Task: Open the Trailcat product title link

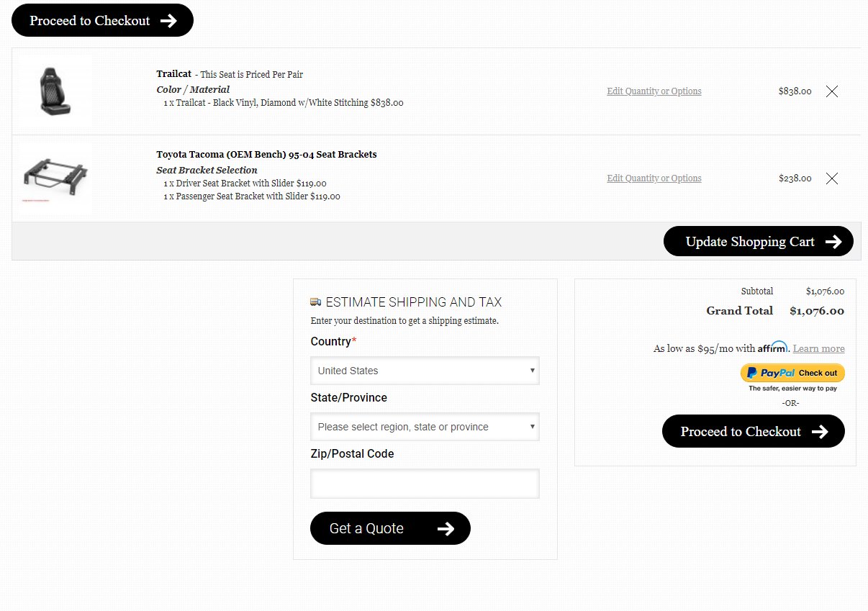Action: point(174,74)
